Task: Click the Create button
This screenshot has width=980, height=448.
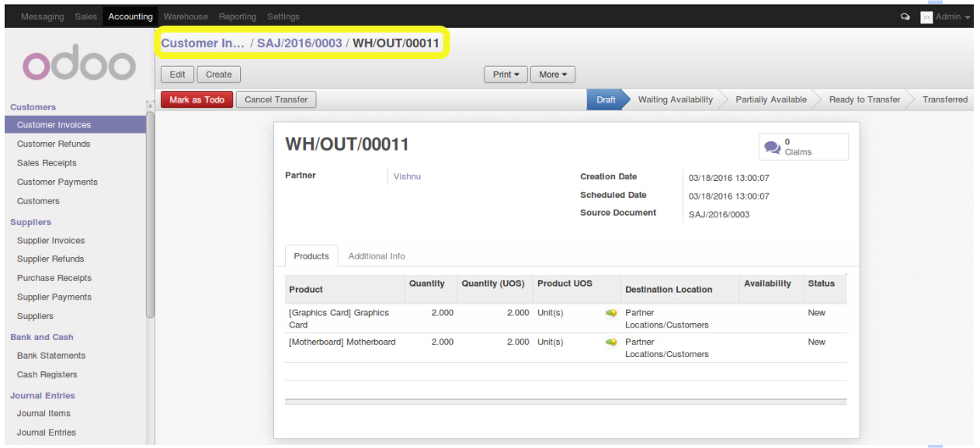Action: [x=219, y=75]
